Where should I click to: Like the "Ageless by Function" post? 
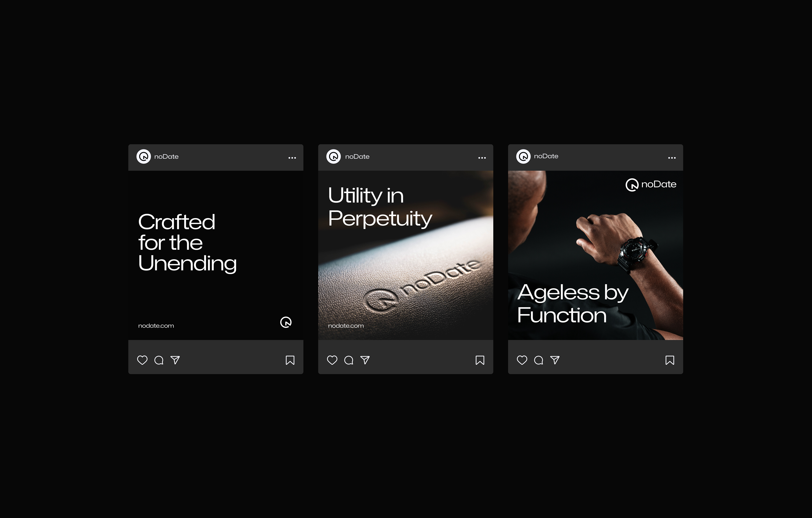coord(522,360)
